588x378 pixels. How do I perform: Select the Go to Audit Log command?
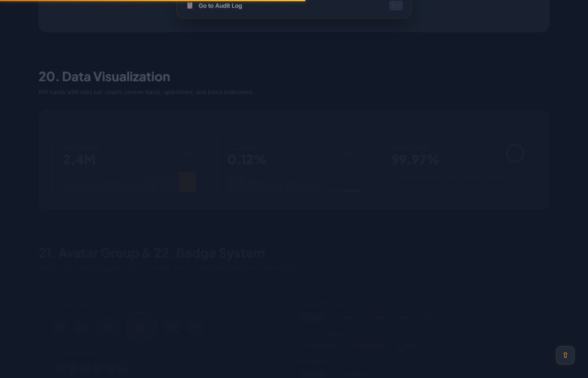(x=220, y=6)
